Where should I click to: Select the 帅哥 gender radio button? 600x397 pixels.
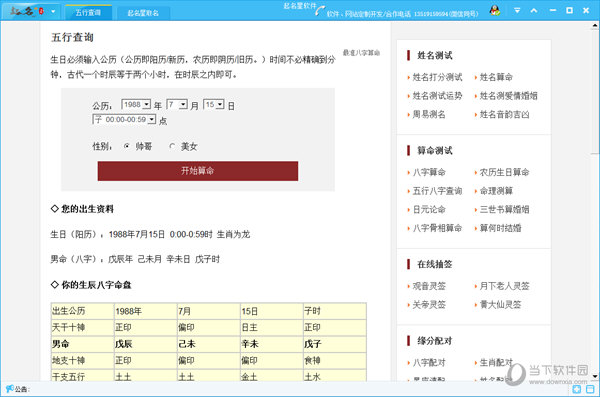[x=127, y=146]
